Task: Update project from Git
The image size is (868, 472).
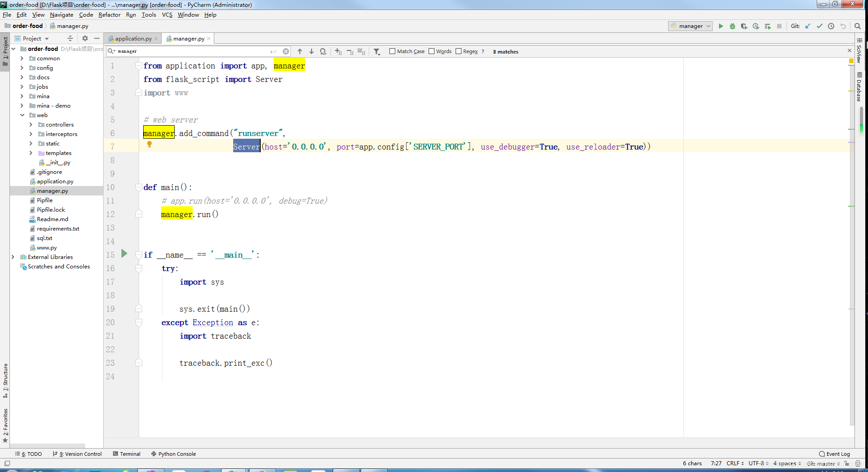Action: (808, 26)
